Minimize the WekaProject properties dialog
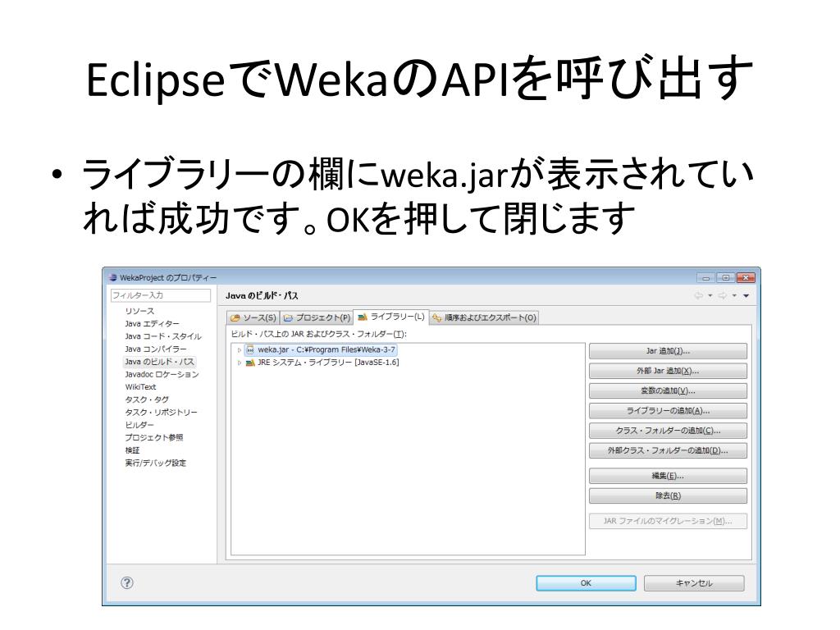This screenshot has width=840, height=630. click(706, 277)
